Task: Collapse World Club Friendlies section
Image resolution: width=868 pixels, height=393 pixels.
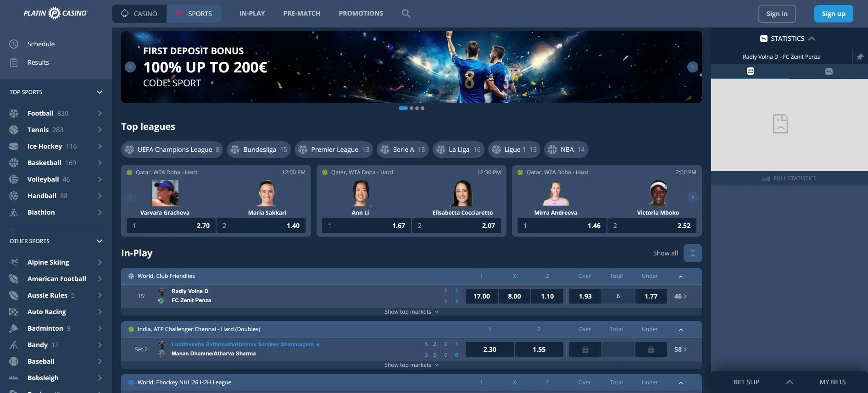Action: [x=681, y=276]
